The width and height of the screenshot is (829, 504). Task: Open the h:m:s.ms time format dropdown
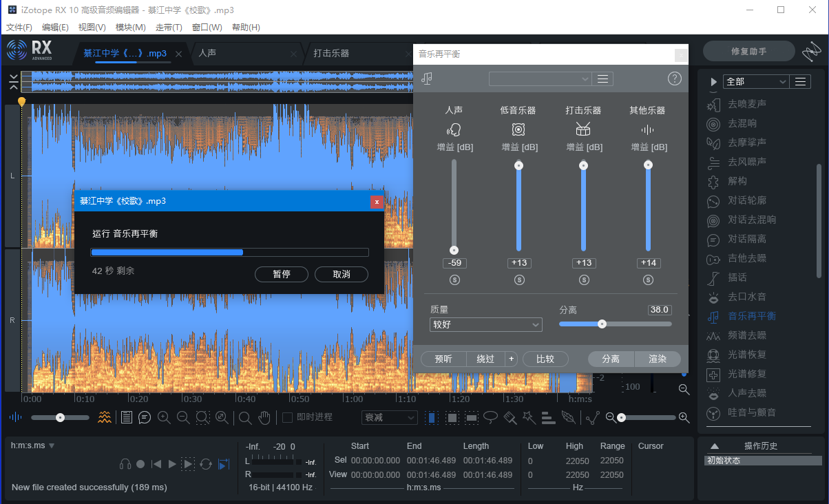point(33,445)
